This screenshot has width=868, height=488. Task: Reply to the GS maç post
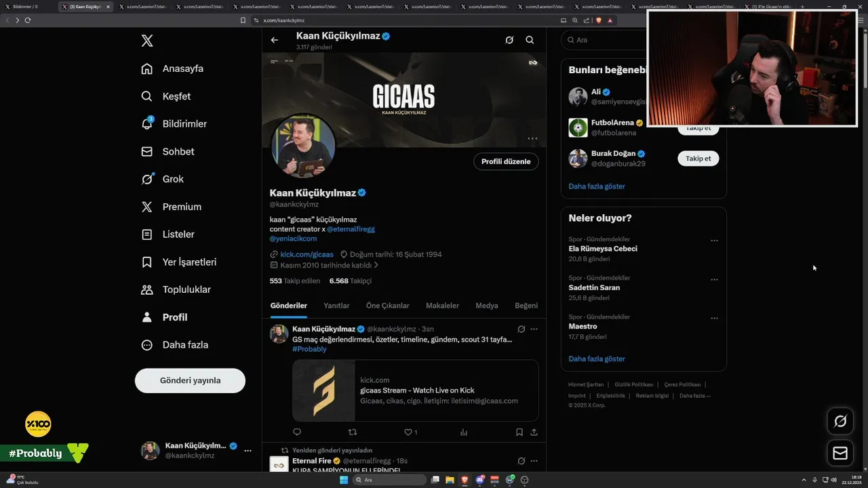point(297,432)
